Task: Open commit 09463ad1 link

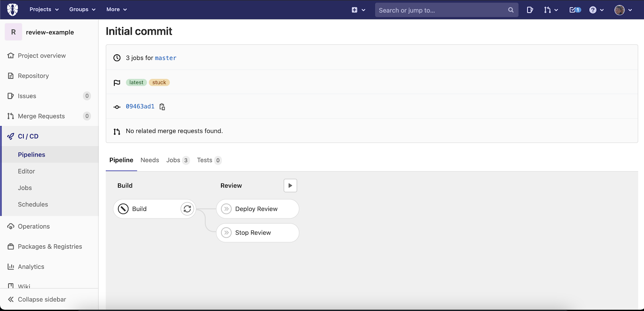Action: pos(140,107)
